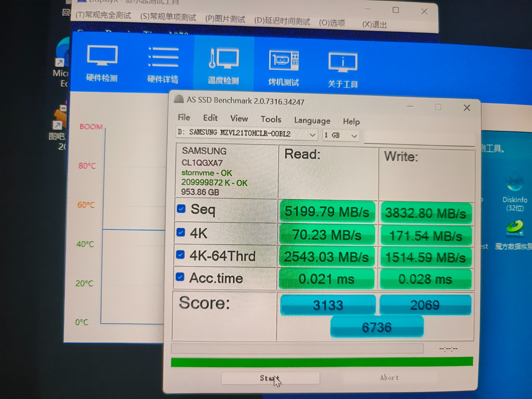The height and width of the screenshot is (399, 532).
Task: Click the CL1QGXA7 firmware text
Action: [x=202, y=163]
